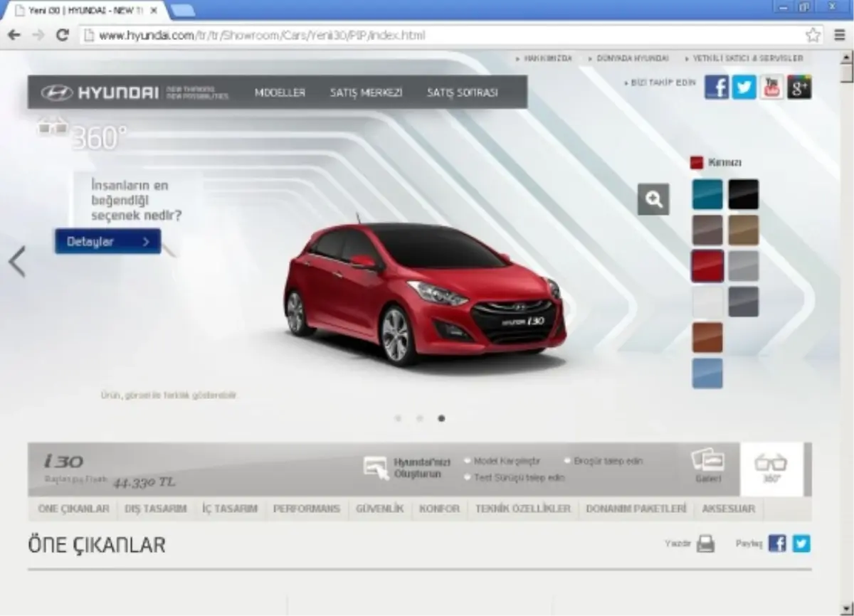This screenshot has height=616, width=854.
Task: Select the Broşür talep edin option
Action: tap(568, 461)
